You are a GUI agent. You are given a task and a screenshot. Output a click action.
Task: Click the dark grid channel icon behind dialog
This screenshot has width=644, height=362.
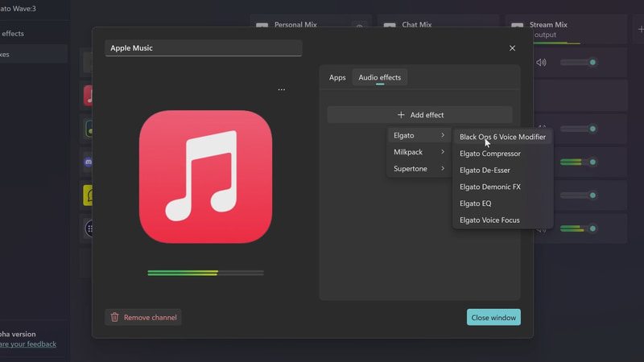(x=89, y=228)
